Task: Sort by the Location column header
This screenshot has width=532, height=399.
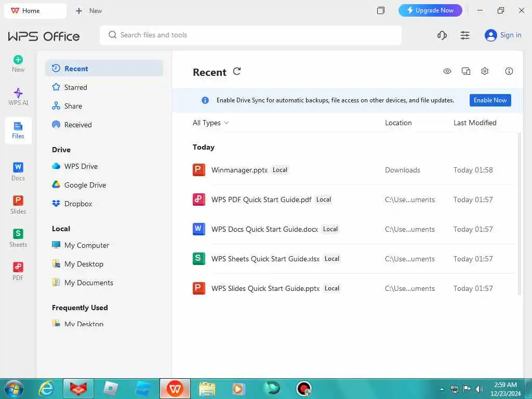Action: tap(398, 123)
